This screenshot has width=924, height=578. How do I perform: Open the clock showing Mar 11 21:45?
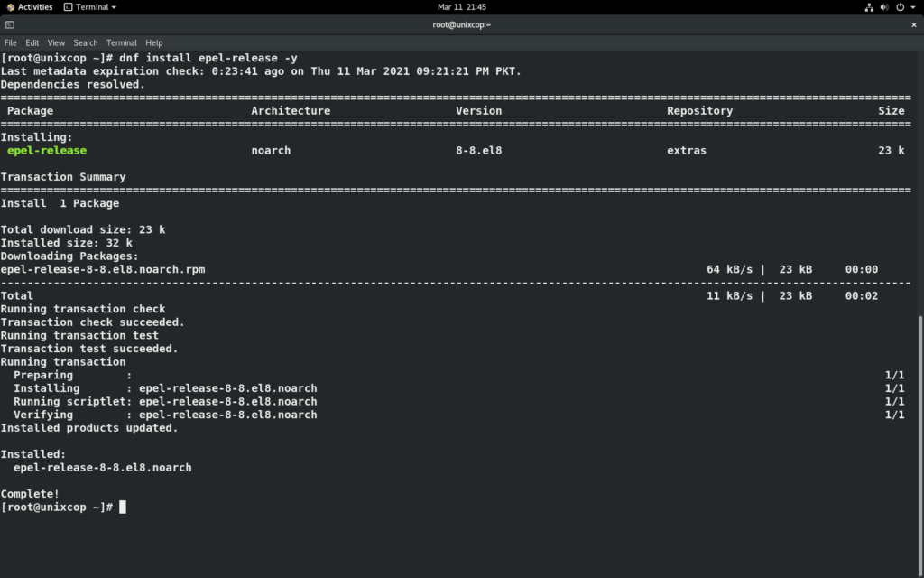point(462,7)
